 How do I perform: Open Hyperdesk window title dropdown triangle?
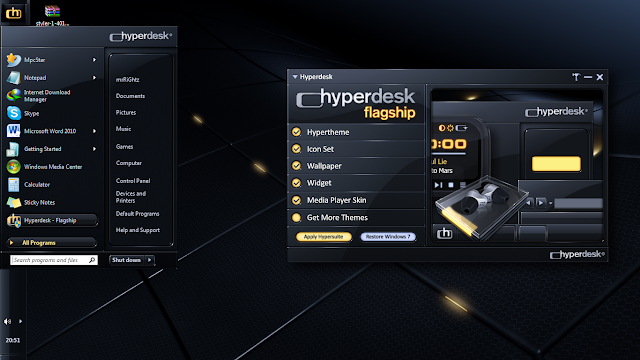295,77
